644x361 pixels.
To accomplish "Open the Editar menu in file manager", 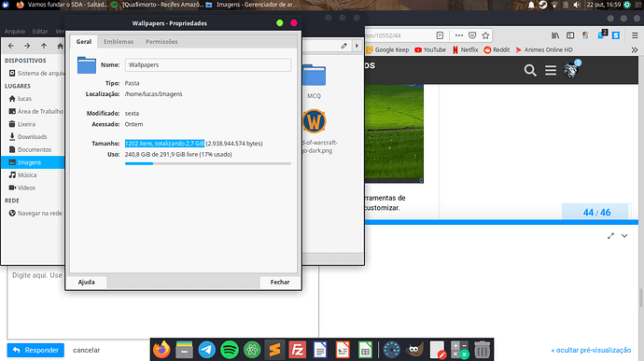I will (40, 31).
